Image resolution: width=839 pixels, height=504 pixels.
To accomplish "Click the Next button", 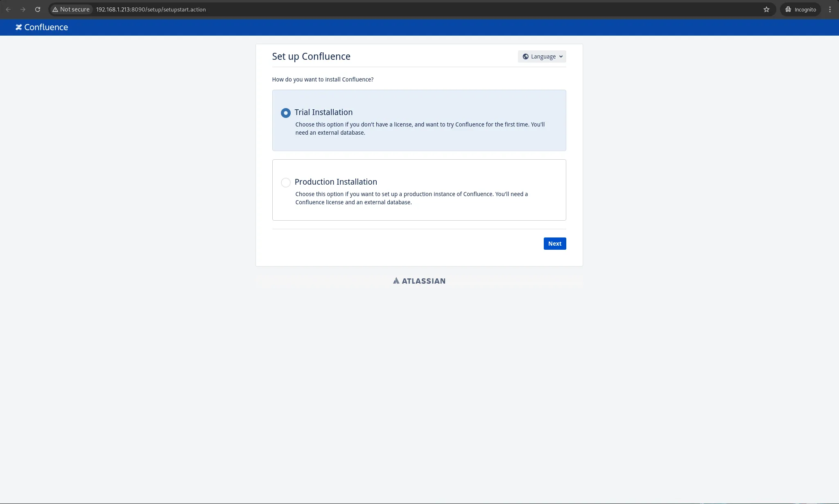I will point(555,244).
